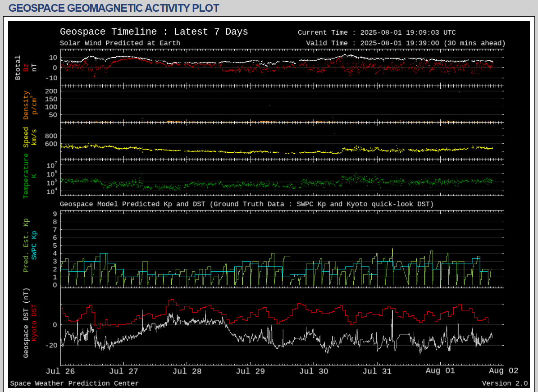The height and width of the screenshot is (392, 538).
Task: Click the Geospace DST (nT) axis label
Action: click(26, 323)
